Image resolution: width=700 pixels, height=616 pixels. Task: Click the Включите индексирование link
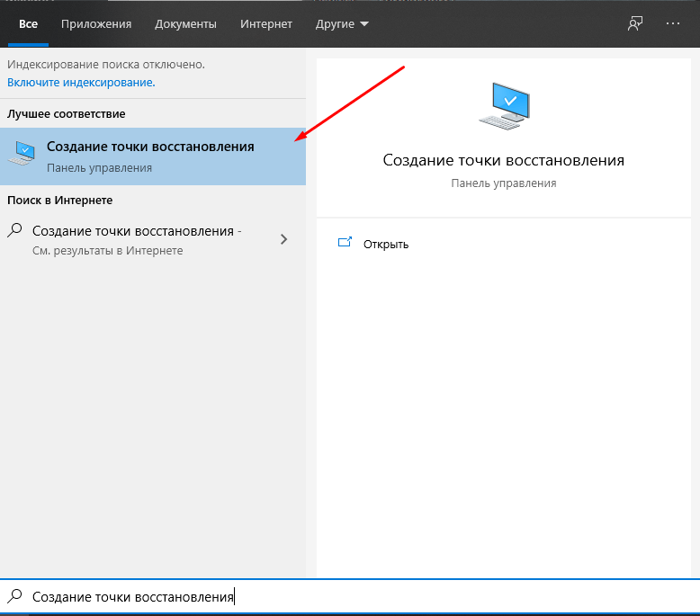pyautogui.click(x=81, y=83)
